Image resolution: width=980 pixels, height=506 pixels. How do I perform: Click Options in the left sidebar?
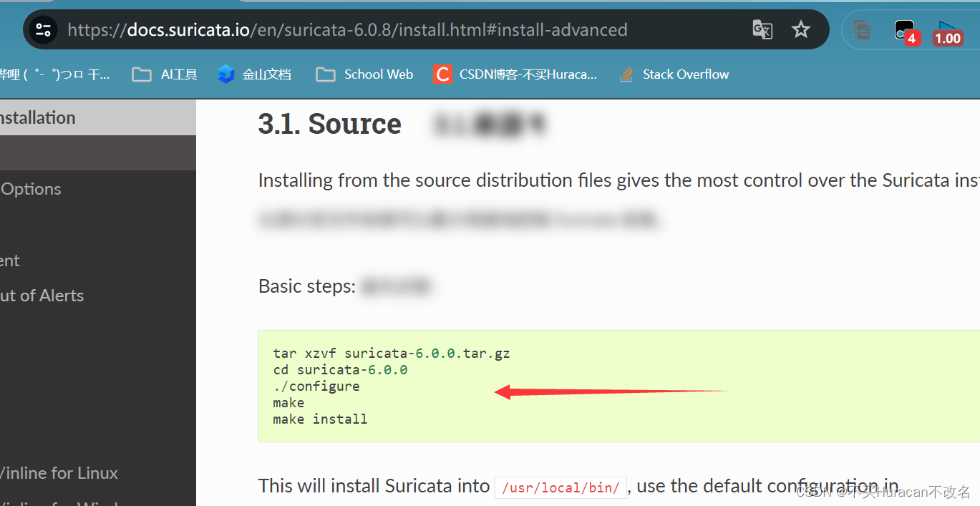point(31,188)
